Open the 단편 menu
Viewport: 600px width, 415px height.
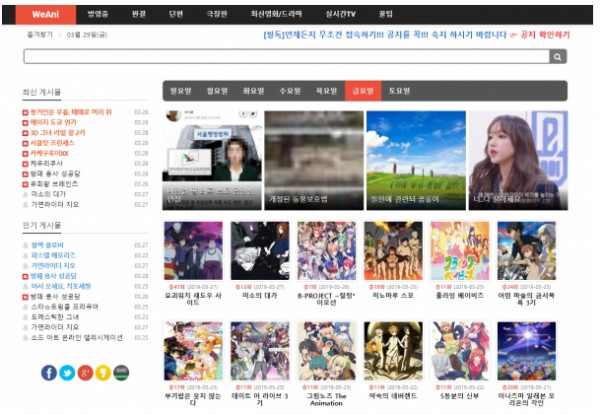pos(176,15)
